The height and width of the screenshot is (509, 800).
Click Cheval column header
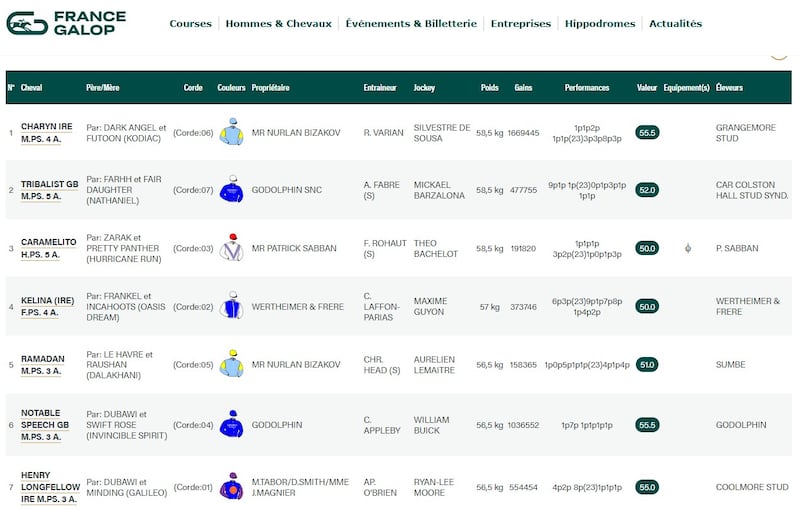(31, 88)
